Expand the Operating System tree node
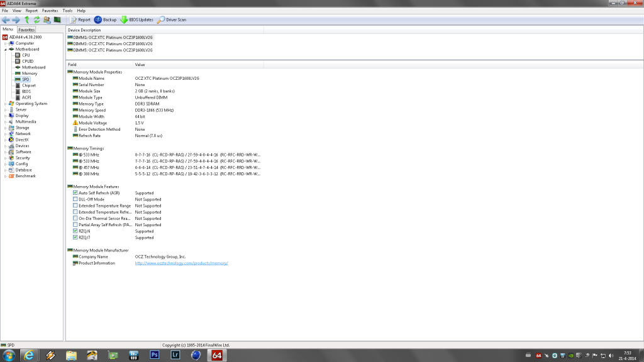The height and width of the screenshot is (362, 644). click(5, 104)
